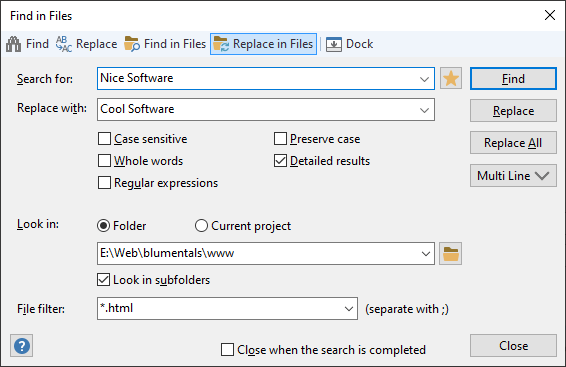The width and height of the screenshot is (566, 367).
Task: Open the File filter dropdown list
Action: click(348, 309)
